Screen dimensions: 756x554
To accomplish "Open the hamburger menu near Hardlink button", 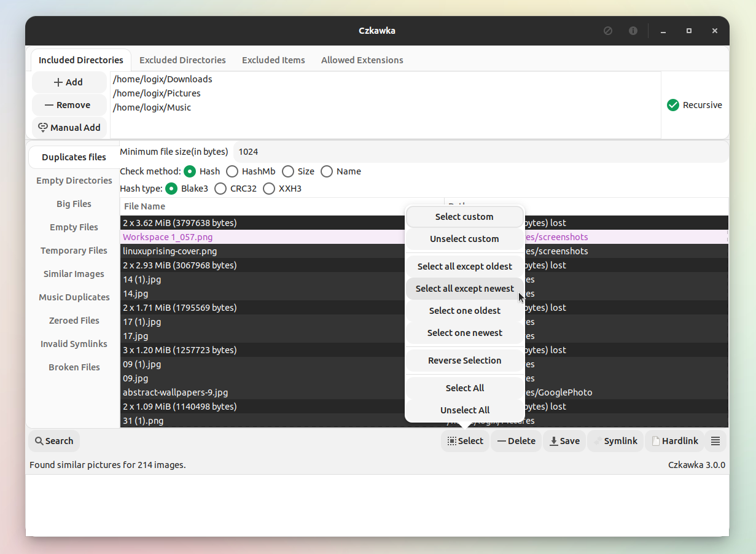I will [715, 440].
